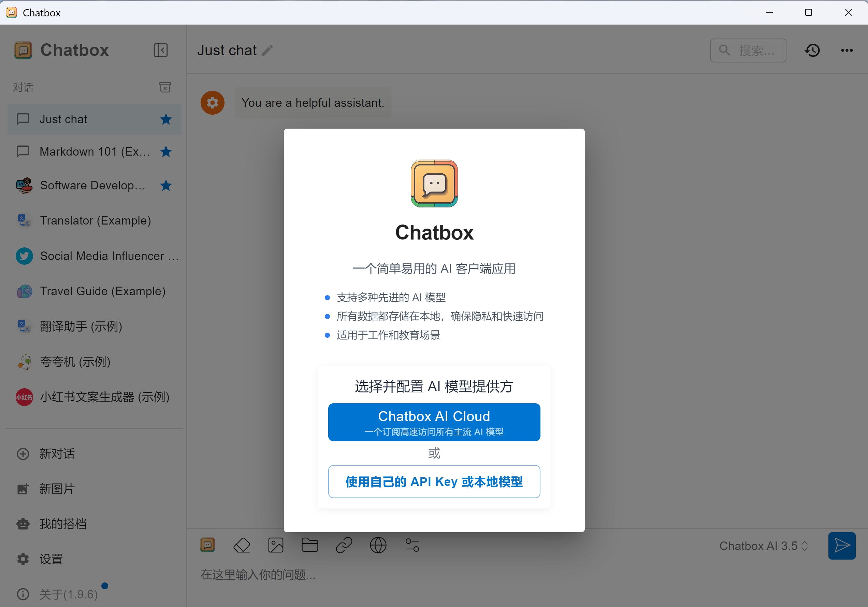
Task: Open 翻译助手 (示例) conversation
Action: pyautogui.click(x=95, y=326)
